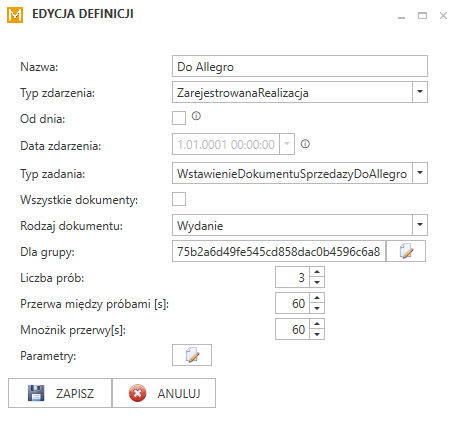Decrease Liczba prób with down arrow
The height and width of the screenshot is (434, 466).
(x=317, y=282)
